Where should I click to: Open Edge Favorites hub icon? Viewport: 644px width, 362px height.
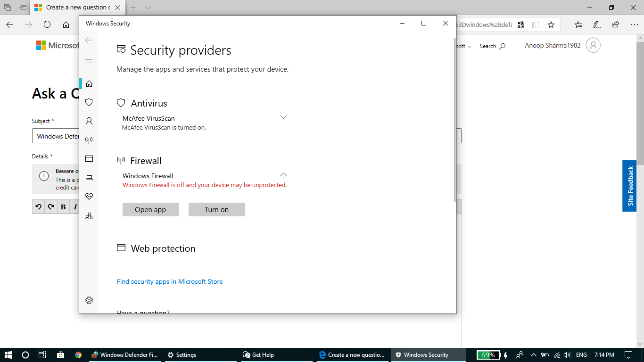(x=578, y=25)
